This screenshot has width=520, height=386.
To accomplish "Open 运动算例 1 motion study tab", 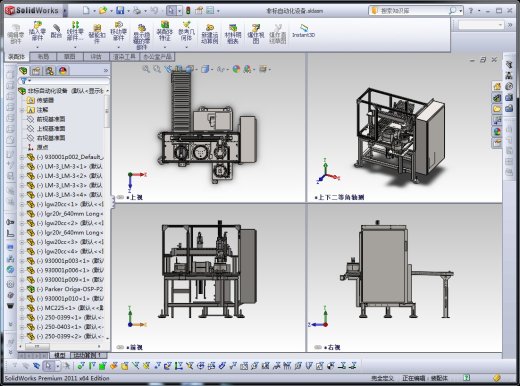I will pos(87,355).
